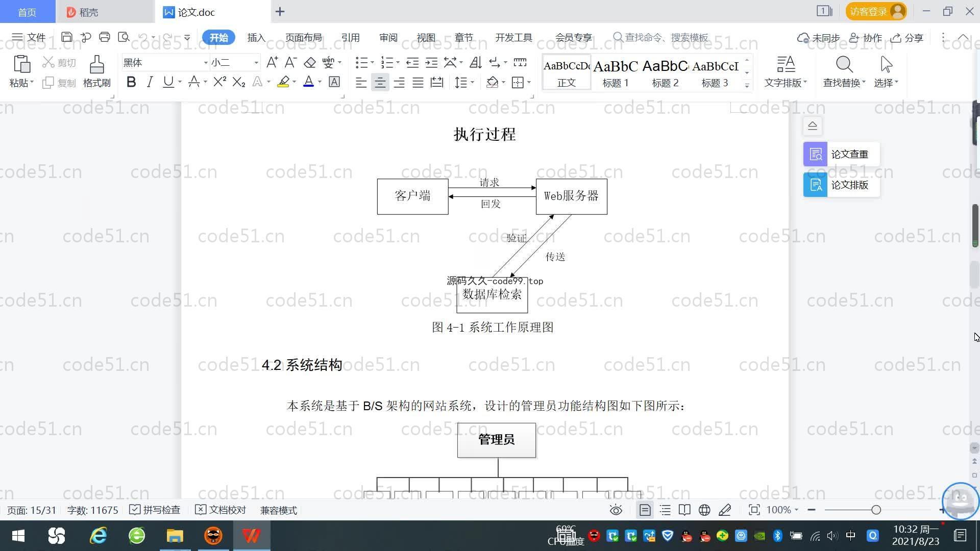Screen dimensions: 980x551
Task: Expand the bullet list dropdown
Action: click(x=372, y=63)
